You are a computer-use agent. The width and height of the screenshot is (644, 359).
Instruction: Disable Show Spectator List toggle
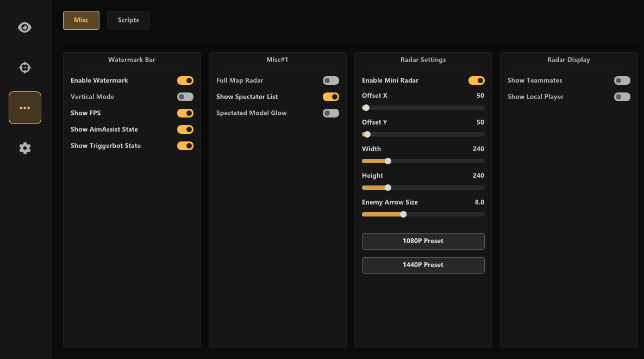[x=330, y=97]
